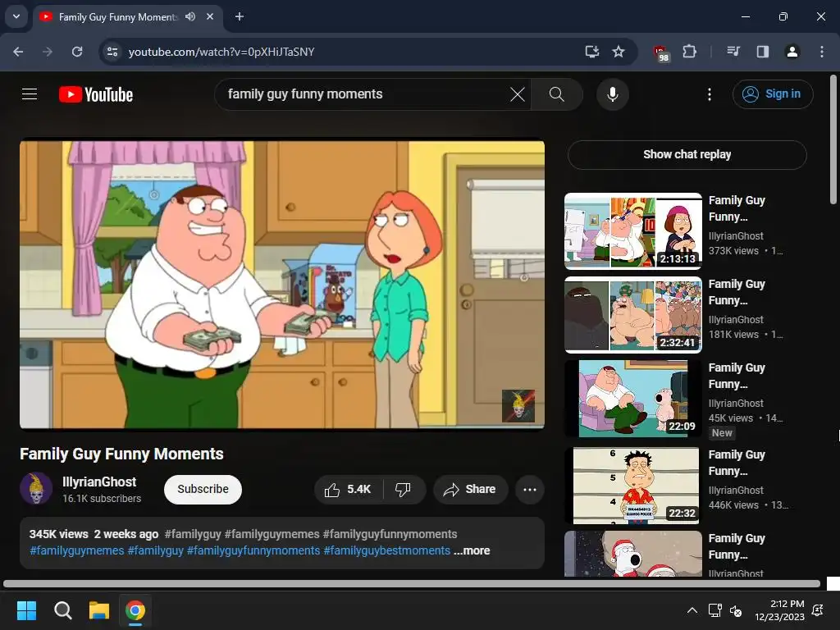Open the Extensions puzzle icon
The image size is (840, 630).
coord(689,52)
